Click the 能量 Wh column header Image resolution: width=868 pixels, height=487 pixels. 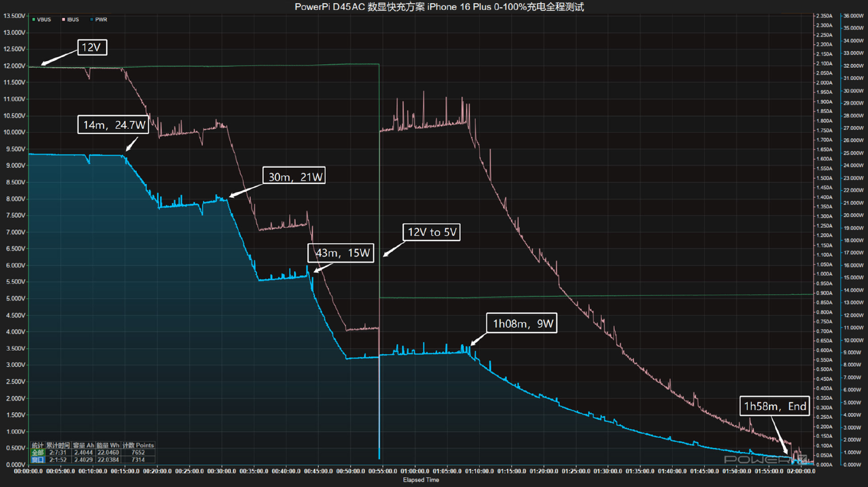[108, 445]
